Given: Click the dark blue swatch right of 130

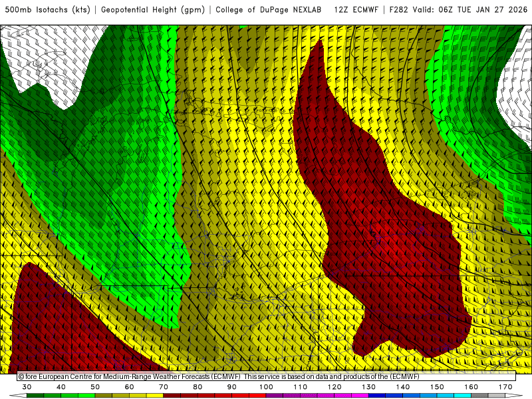Looking at the screenshot, I should tap(377, 396).
